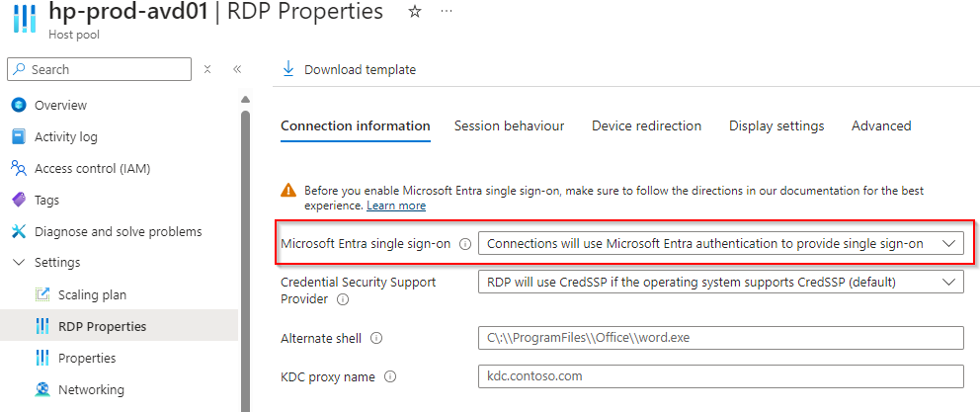
Task: Click info icon beside Microsoft Entra single sign-on
Action: pos(464,244)
